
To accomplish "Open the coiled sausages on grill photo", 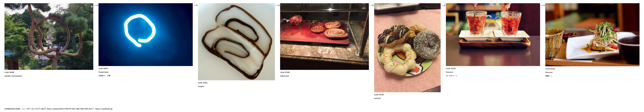I will (x=324, y=36).
